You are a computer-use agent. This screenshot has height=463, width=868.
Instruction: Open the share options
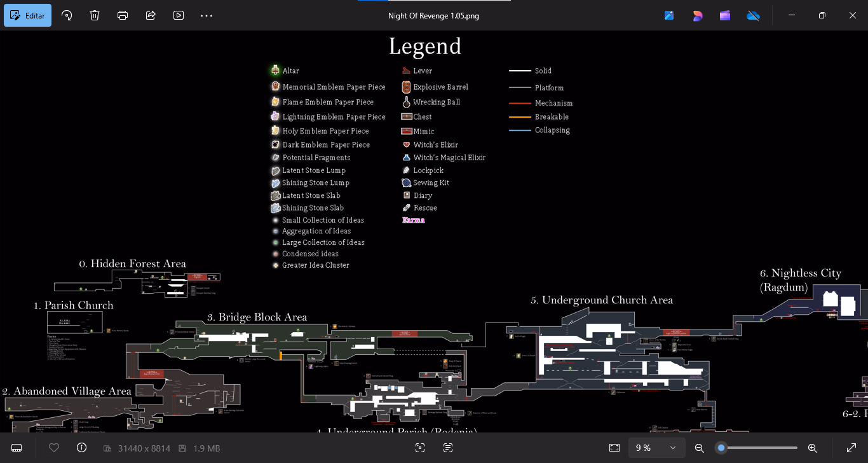tap(151, 15)
